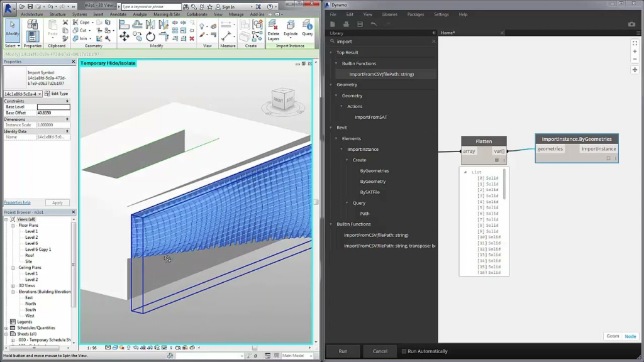The height and width of the screenshot is (362, 644).
Task: Click the Revit help question mark icon
Action: (x=270, y=6)
